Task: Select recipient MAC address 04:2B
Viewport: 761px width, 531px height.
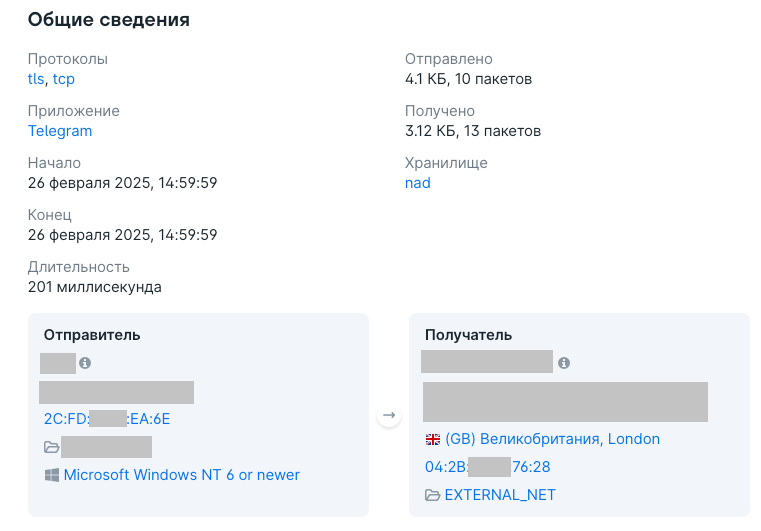Action: pos(488,466)
